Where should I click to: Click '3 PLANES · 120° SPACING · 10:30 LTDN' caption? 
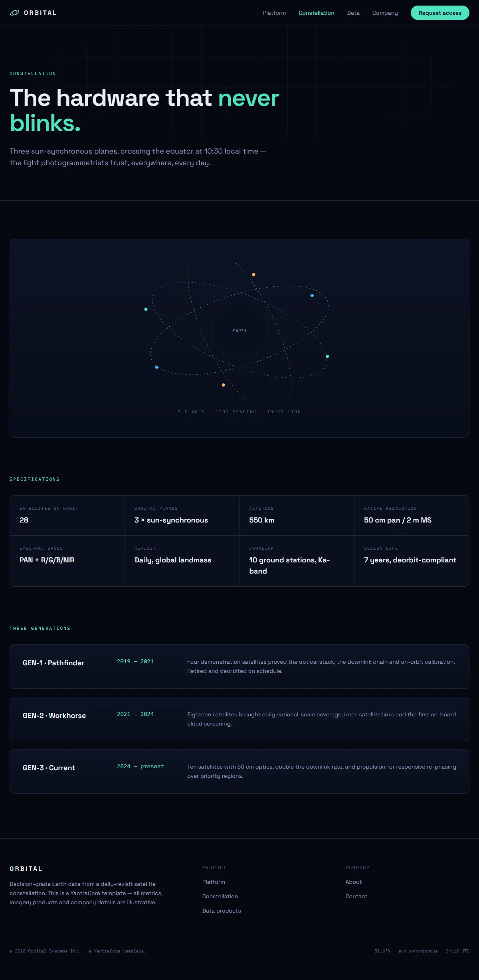239,412
